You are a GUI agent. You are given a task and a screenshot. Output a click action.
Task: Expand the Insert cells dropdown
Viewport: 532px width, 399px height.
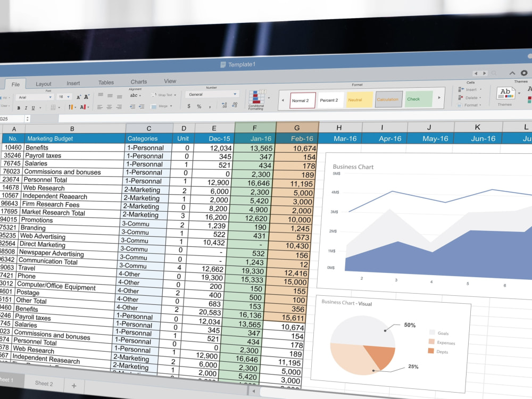481,89
